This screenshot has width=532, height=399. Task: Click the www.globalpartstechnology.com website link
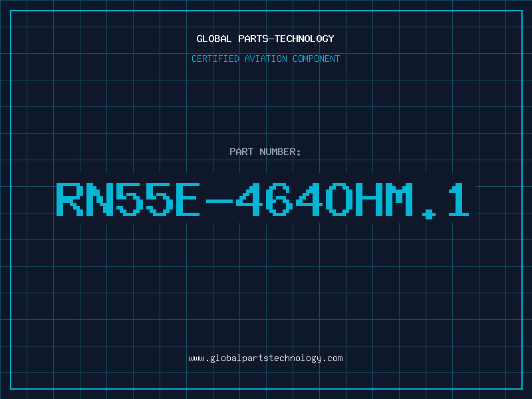tap(265, 358)
